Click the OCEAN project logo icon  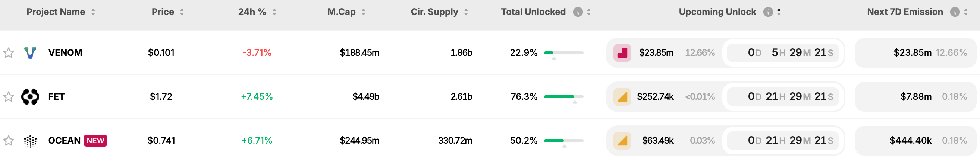click(30, 141)
